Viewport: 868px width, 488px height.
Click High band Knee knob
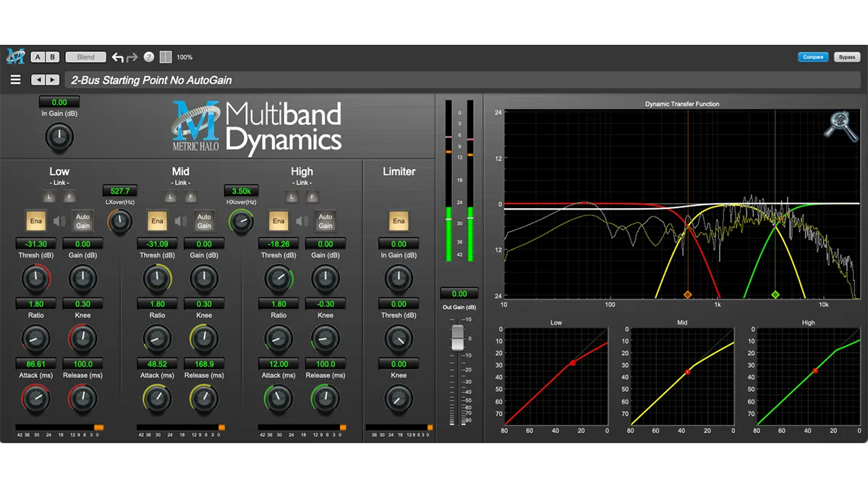click(x=325, y=338)
